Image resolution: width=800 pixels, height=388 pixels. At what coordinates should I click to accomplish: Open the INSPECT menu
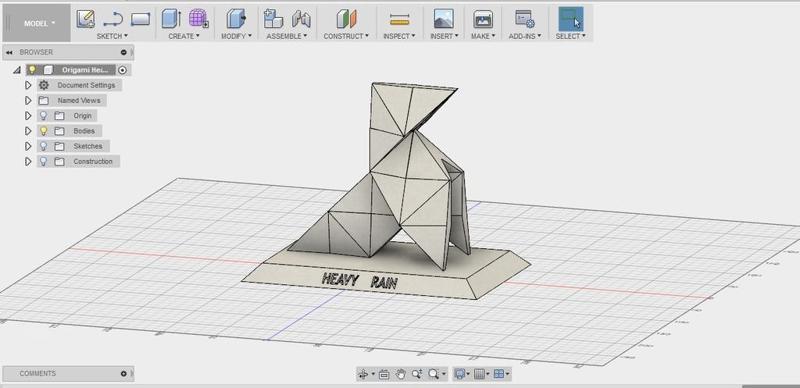pyautogui.click(x=399, y=36)
